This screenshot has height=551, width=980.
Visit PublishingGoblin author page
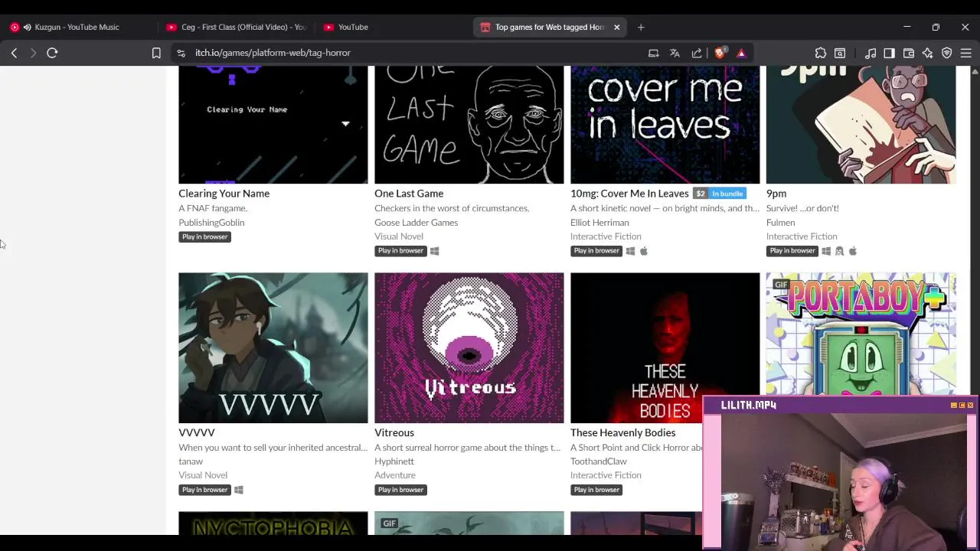(211, 223)
